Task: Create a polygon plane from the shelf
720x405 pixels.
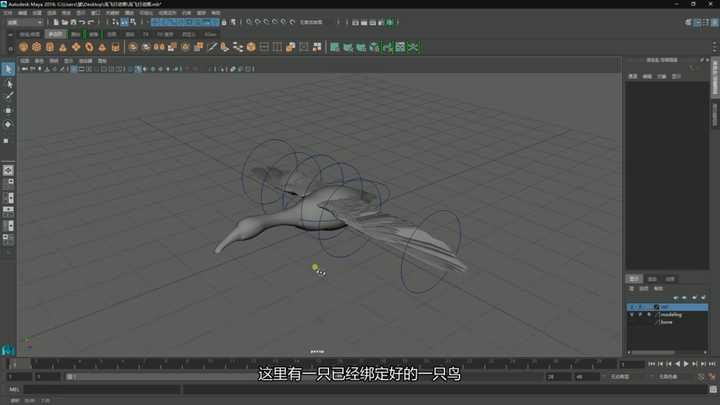Action: pos(76,47)
